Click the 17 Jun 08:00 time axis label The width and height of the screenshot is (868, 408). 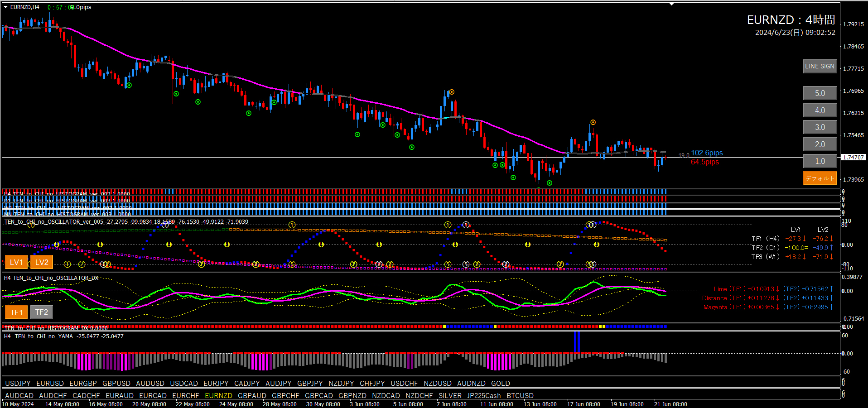pos(583,404)
